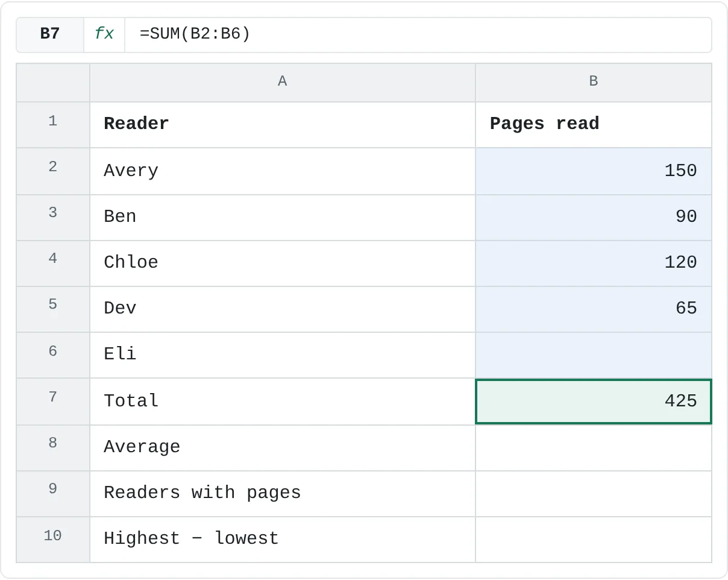Select row 9 header
Image resolution: width=728 pixels, height=580 pixels.
tap(53, 493)
